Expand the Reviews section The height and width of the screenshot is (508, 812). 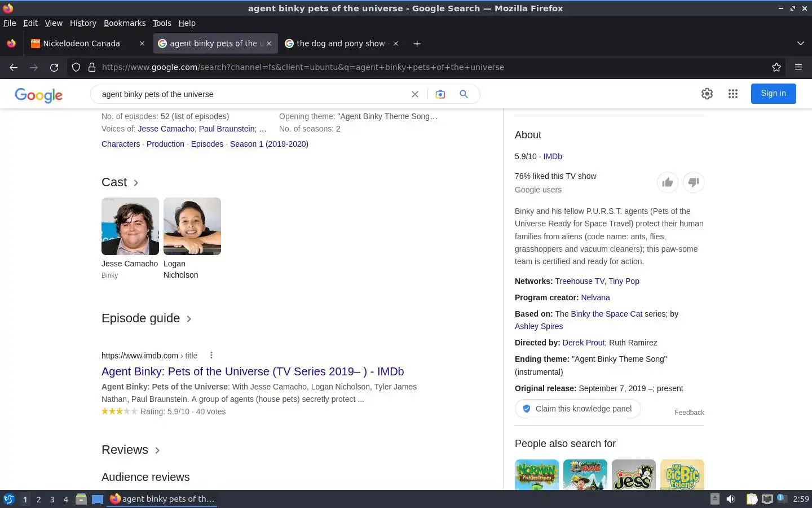click(x=157, y=450)
